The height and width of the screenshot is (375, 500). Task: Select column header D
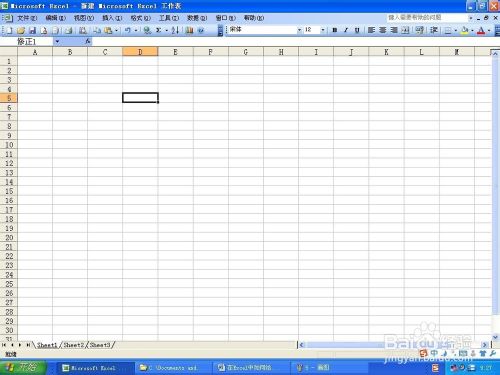(x=140, y=52)
